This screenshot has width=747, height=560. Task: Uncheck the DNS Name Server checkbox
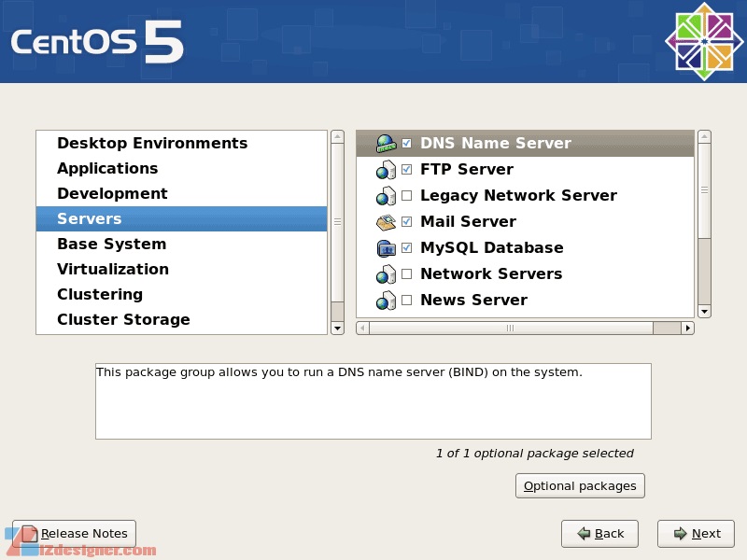(x=407, y=144)
